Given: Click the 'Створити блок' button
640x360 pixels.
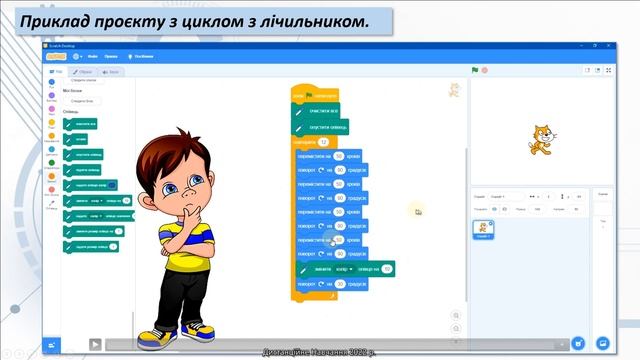Looking at the screenshot, I should 82,101.
